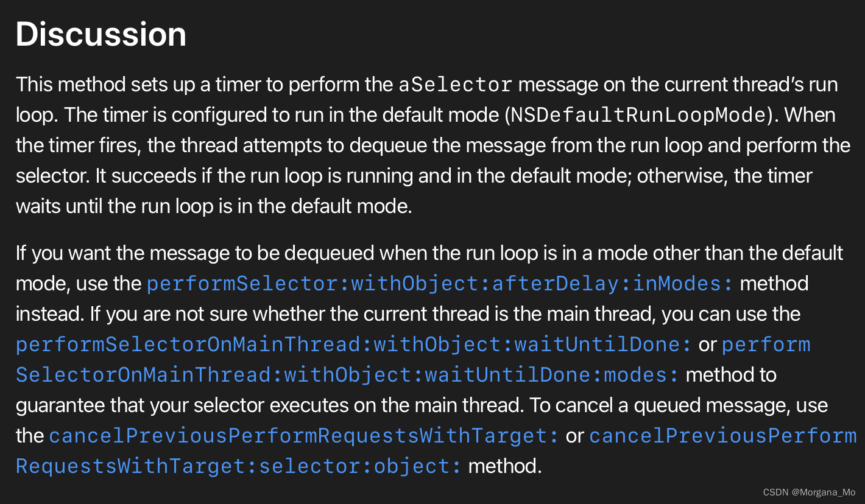The image size is (865, 504).
Task: Click the SelectorOnMainThread:withObject:waitUntilDone:modes: link line
Action: pos(347,375)
